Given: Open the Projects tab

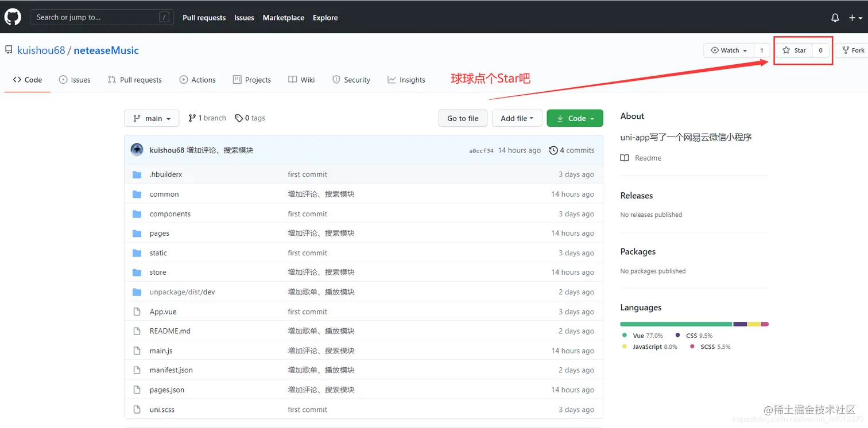Looking at the screenshot, I should 252,80.
